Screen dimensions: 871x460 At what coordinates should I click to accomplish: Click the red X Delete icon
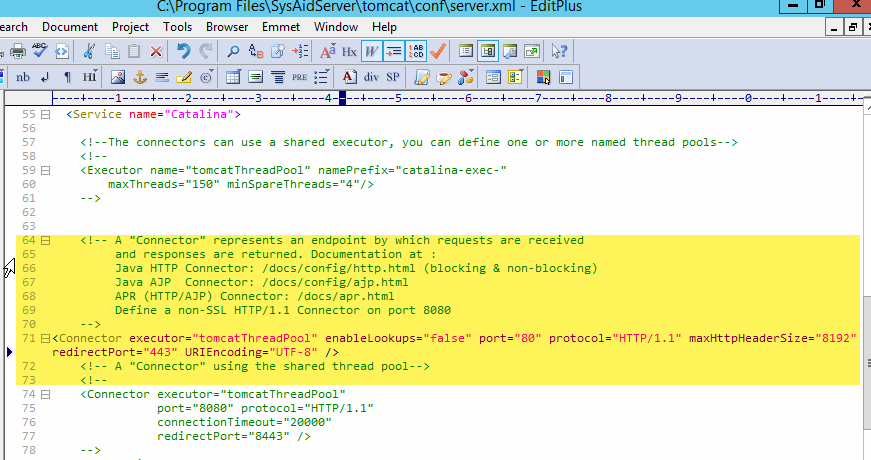tap(156, 51)
